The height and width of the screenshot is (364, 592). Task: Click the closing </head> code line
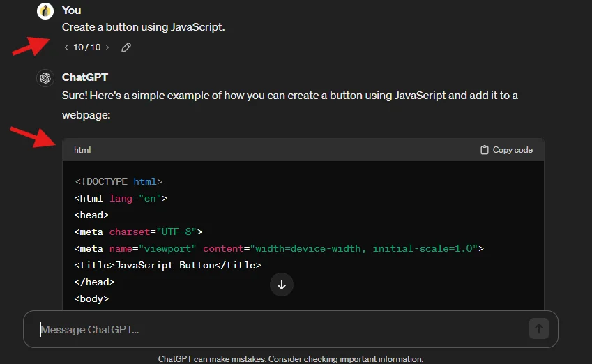click(94, 282)
